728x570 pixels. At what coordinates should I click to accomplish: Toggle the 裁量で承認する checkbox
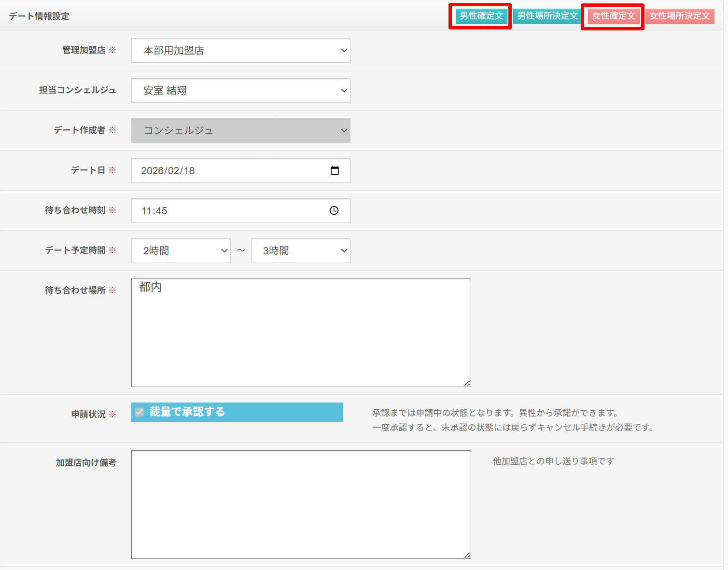pos(140,412)
